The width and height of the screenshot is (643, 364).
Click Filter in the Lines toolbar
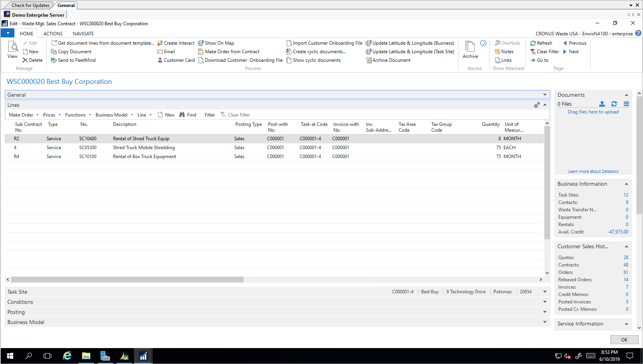pyautogui.click(x=210, y=115)
